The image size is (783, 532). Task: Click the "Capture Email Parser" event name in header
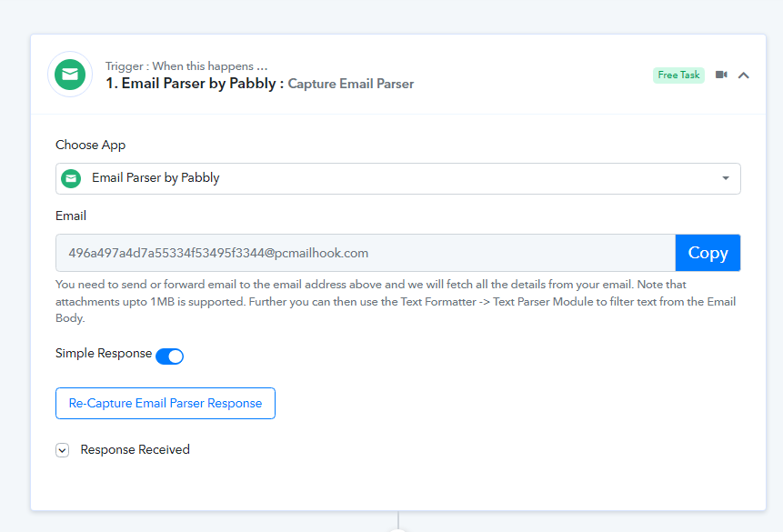click(351, 84)
